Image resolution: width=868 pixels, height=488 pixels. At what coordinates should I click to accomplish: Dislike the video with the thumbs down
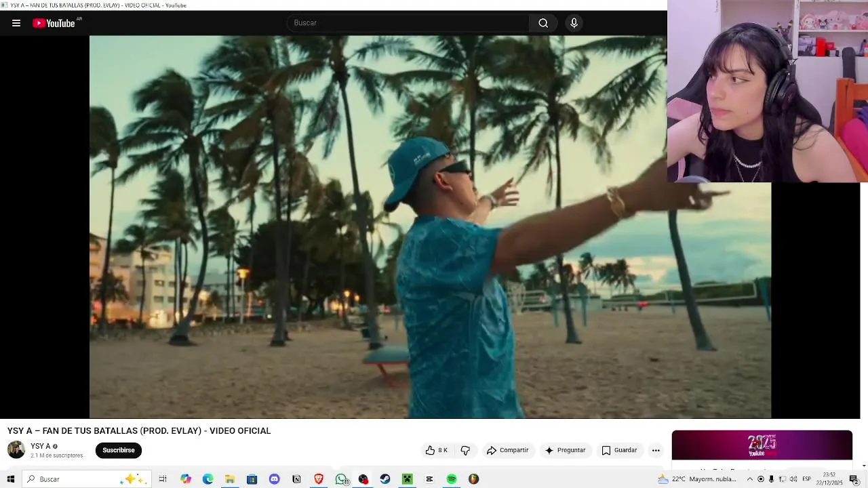pyautogui.click(x=465, y=450)
